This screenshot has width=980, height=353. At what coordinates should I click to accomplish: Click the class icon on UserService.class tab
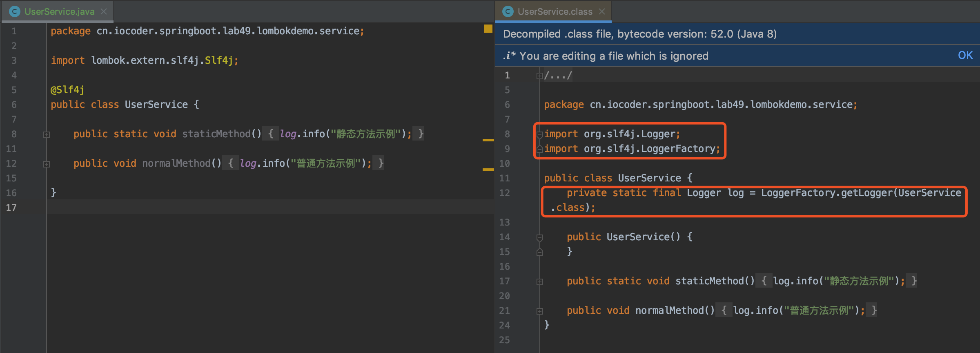click(508, 11)
